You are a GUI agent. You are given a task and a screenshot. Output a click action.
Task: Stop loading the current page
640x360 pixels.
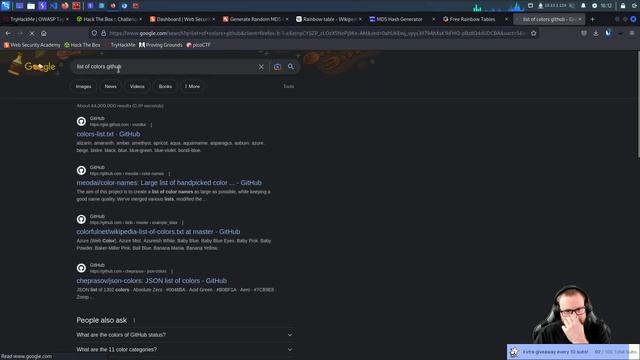[32, 33]
